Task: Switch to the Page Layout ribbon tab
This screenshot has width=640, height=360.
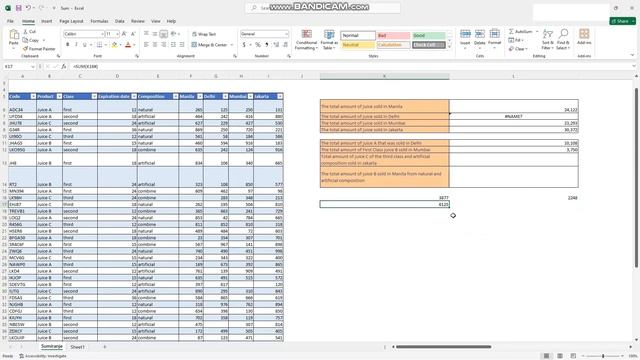Action: click(x=71, y=21)
